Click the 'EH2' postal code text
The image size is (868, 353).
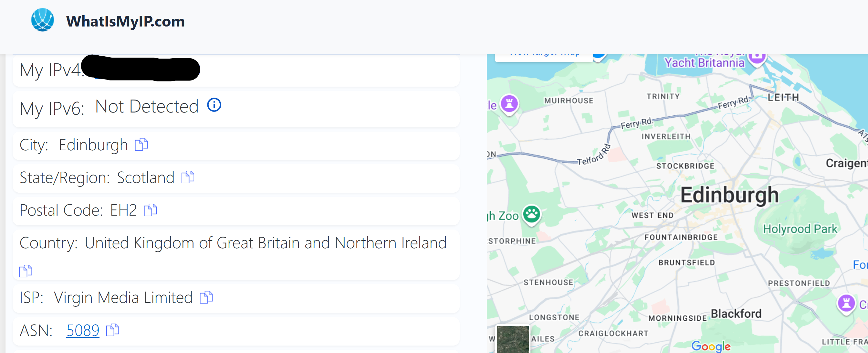pyautogui.click(x=123, y=210)
